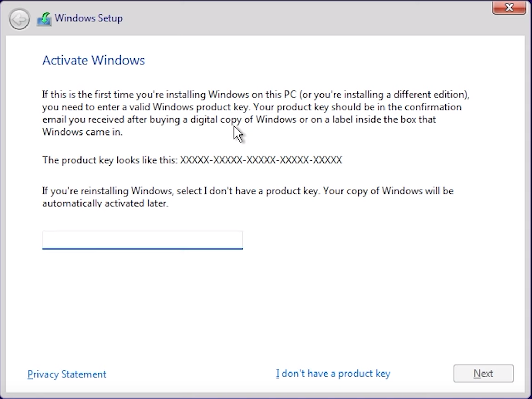
Task: Click the "Windows Setup" title text
Action: point(88,18)
